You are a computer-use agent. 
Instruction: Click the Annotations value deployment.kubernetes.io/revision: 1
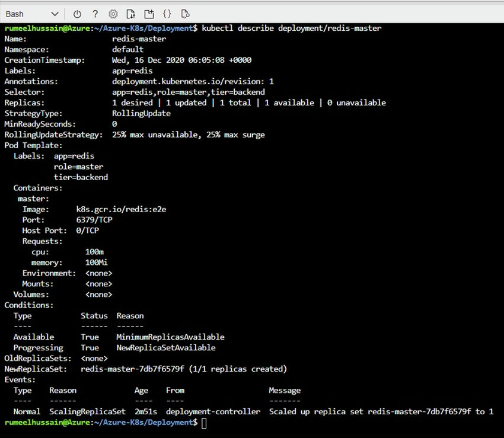pyautogui.click(x=193, y=81)
